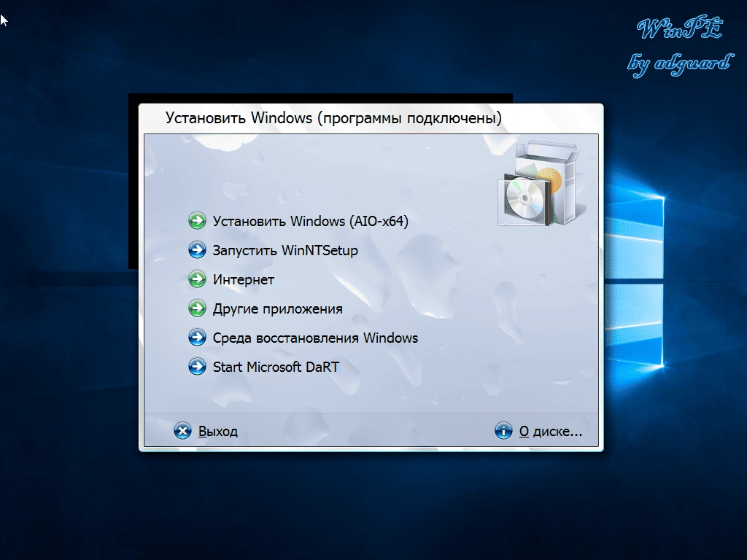Click the blue arrow beside Запустить WinNTSetup

[x=197, y=250]
